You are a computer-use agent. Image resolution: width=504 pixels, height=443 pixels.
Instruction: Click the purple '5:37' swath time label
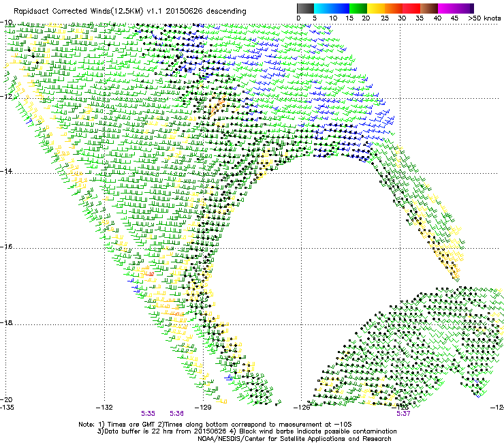pos(403,414)
